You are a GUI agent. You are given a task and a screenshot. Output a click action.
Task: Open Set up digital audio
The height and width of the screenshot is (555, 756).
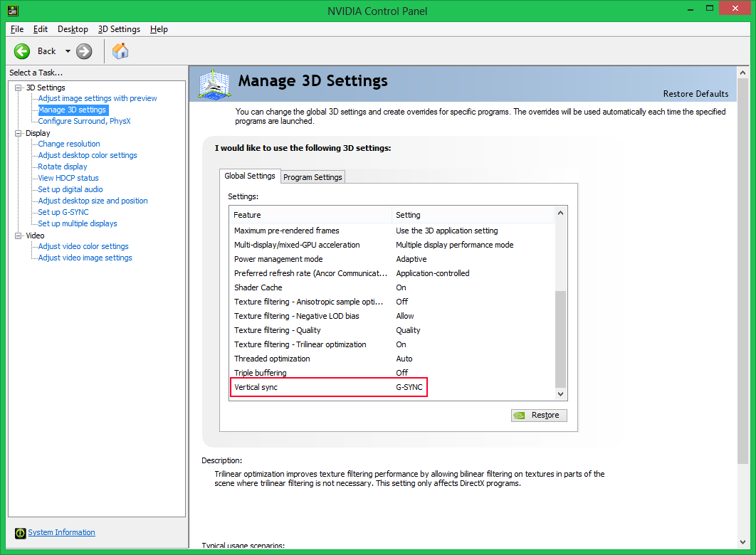click(70, 189)
